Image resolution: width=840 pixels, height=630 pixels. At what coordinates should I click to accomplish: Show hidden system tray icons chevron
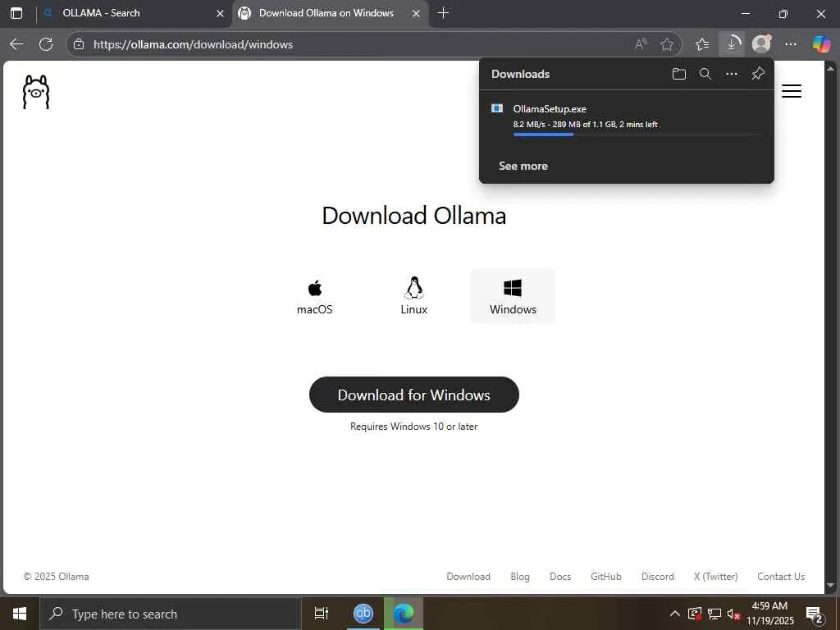675,614
